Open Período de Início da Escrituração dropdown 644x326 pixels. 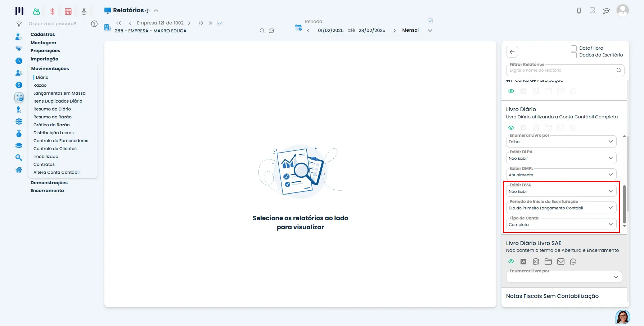click(561, 208)
